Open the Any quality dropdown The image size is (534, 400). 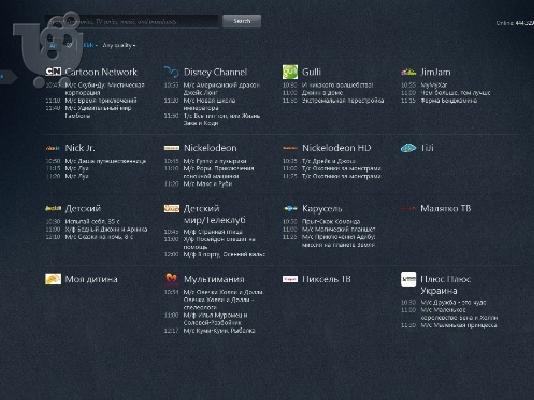point(119,45)
